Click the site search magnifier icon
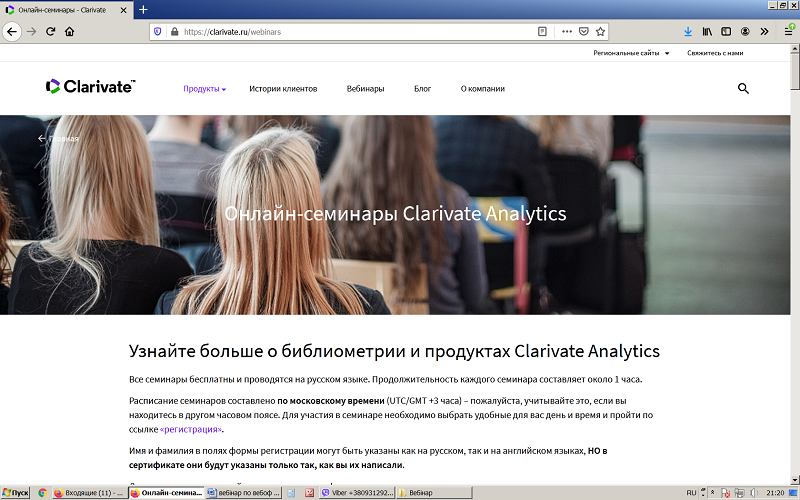Screen dimensions: 800x500 (743, 88)
